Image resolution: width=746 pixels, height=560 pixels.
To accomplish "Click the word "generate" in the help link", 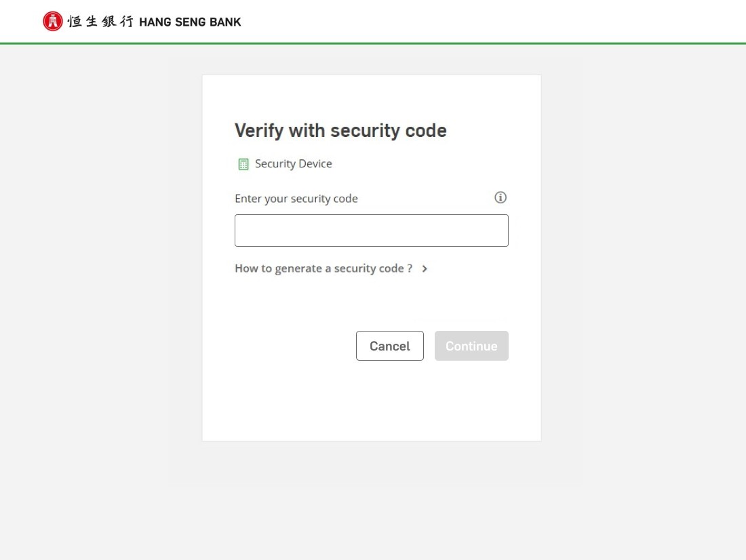I will 298,268.
